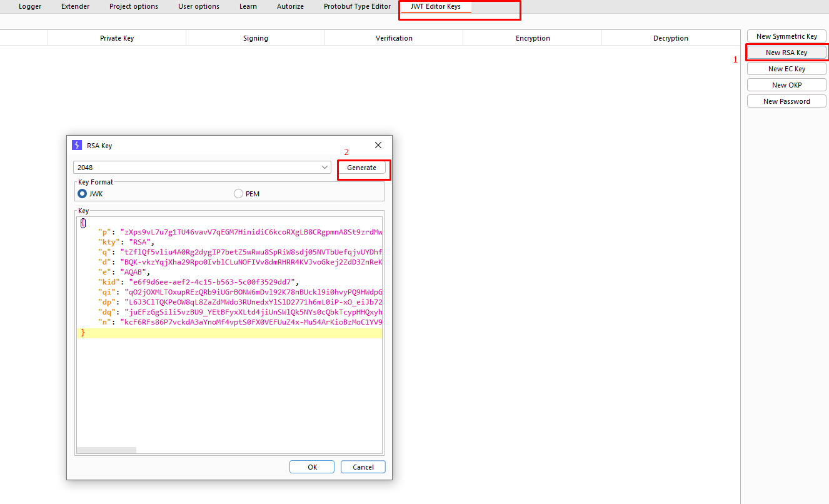Click the RSA Key dialog lightning icon

click(77, 145)
